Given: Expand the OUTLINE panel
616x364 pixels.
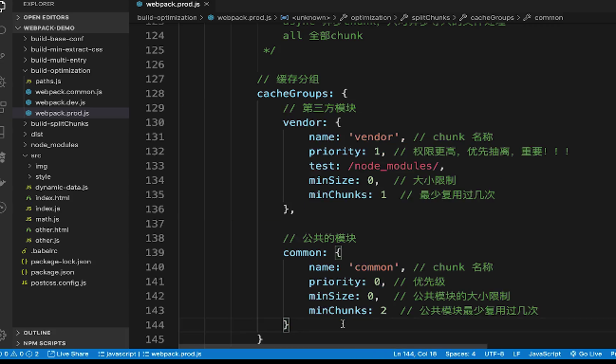Looking at the screenshot, I should coord(71,333).
